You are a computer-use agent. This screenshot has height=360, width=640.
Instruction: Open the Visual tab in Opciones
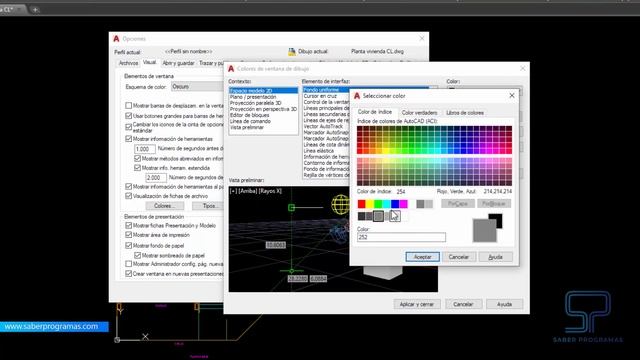click(149, 62)
